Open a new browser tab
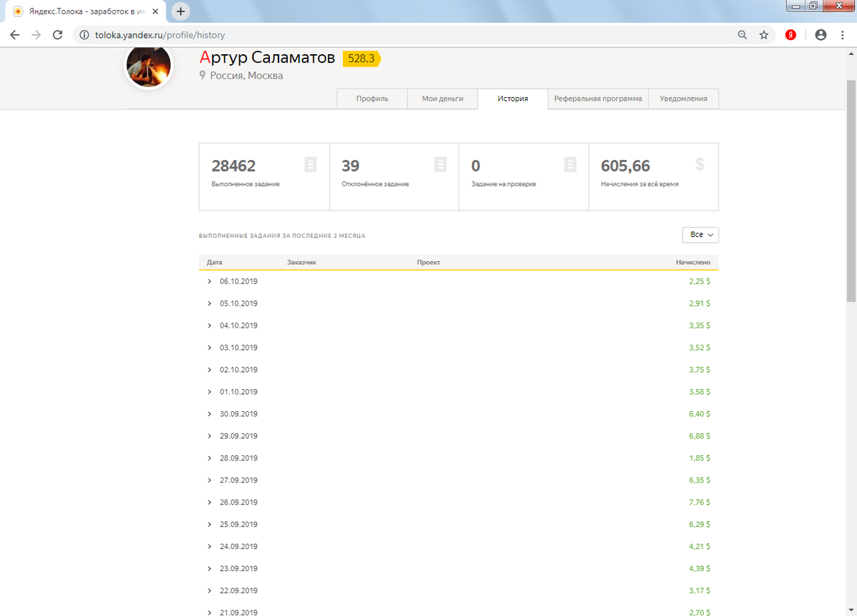This screenshot has width=857, height=616. (x=181, y=11)
